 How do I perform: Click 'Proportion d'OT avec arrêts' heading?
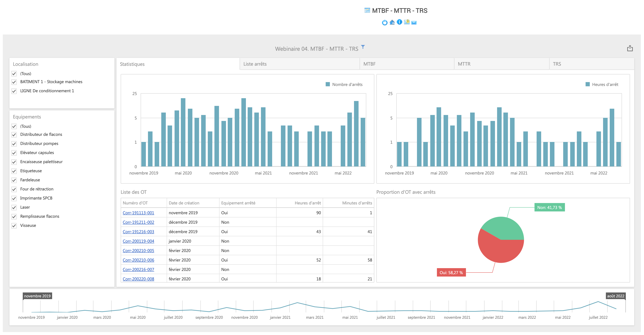(x=406, y=192)
